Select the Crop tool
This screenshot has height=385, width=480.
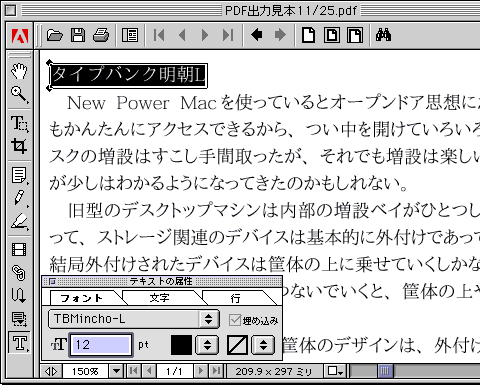(19, 146)
